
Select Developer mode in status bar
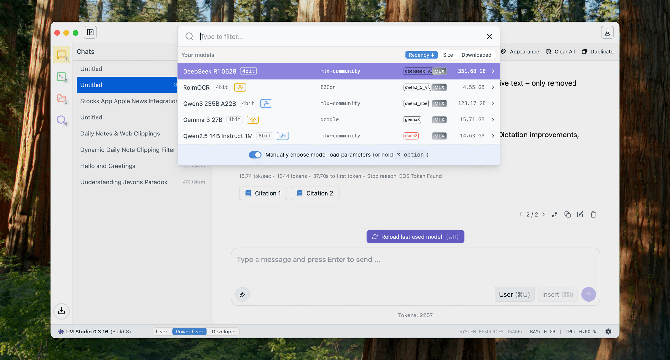223,331
